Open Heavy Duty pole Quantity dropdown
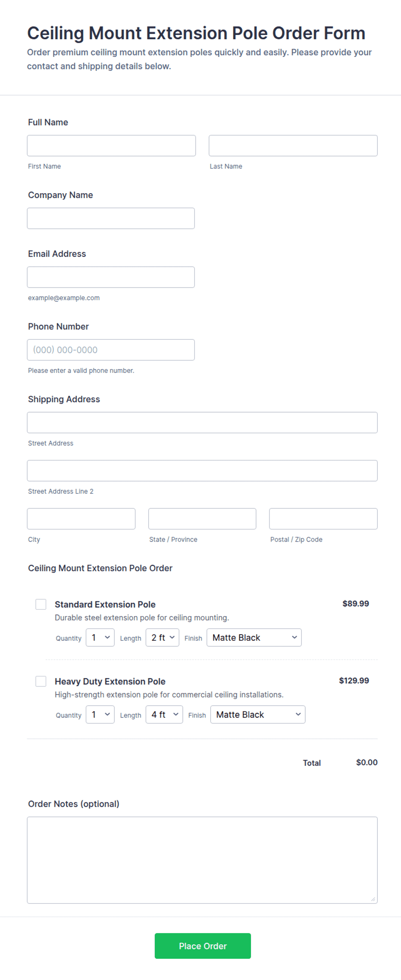Viewport: 401px width, 980px height. (x=100, y=714)
